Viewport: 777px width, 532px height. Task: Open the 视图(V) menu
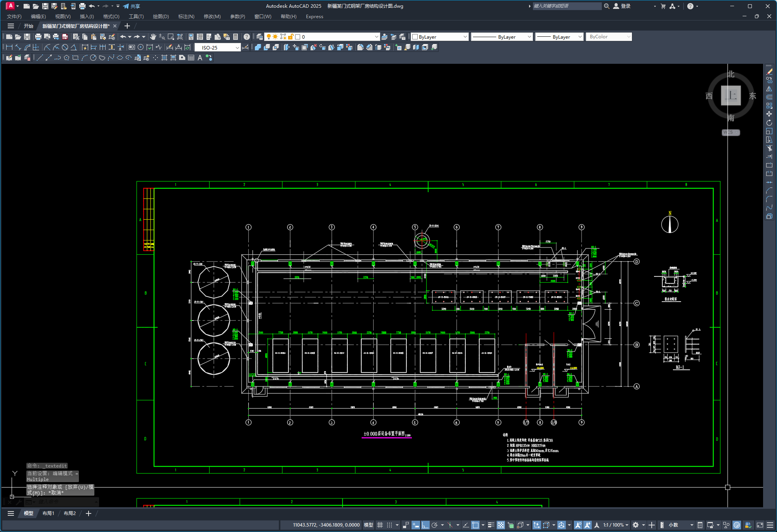tap(63, 17)
